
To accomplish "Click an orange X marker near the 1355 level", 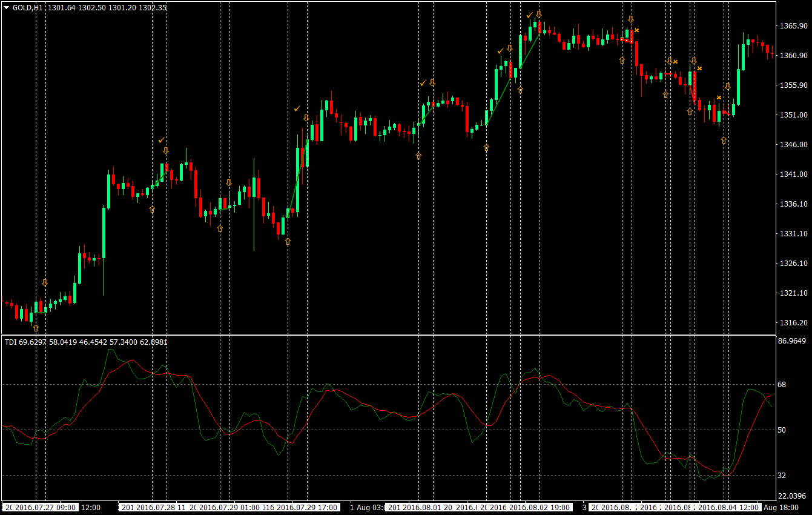I will point(676,62).
